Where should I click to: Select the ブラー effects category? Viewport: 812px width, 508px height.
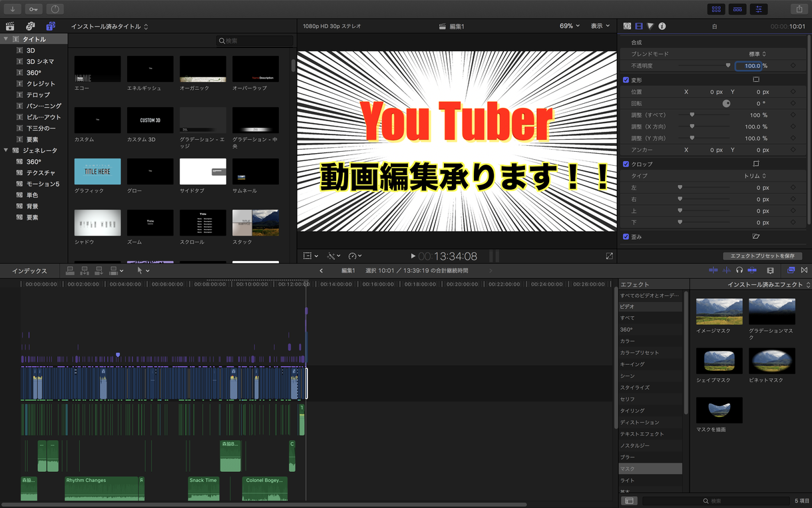click(x=650, y=457)
